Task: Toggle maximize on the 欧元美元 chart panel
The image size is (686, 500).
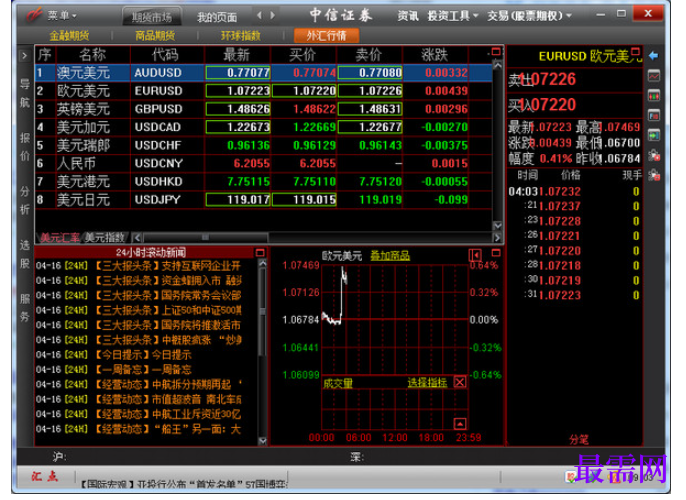Action: [x=496, y=253]
